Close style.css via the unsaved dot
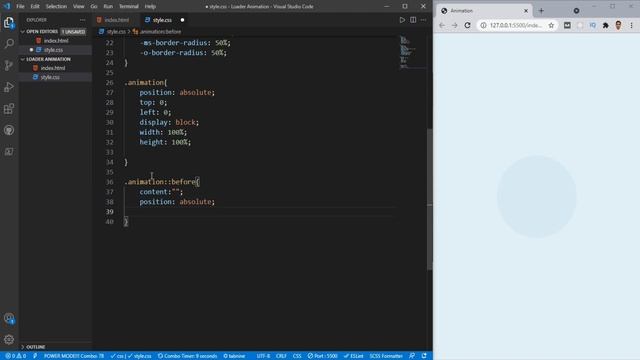This screenshot has height=360, width=640. coord(182,20)
